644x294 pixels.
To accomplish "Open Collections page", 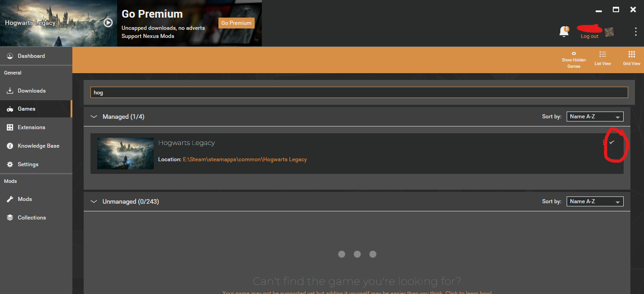I will point(36,218).
